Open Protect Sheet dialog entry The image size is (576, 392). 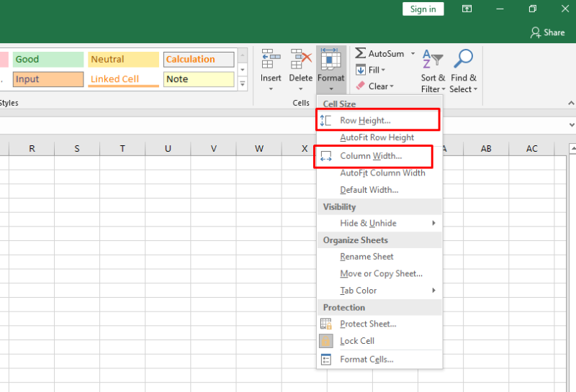click(x=379, y=324)
